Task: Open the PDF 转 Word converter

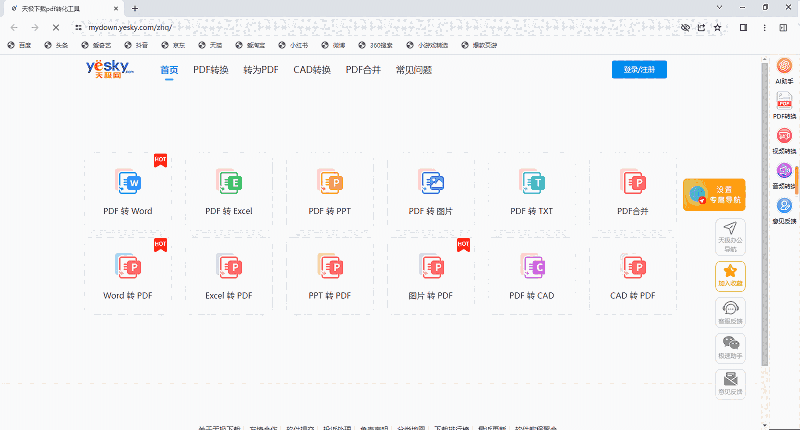Action: coord(128,191)
